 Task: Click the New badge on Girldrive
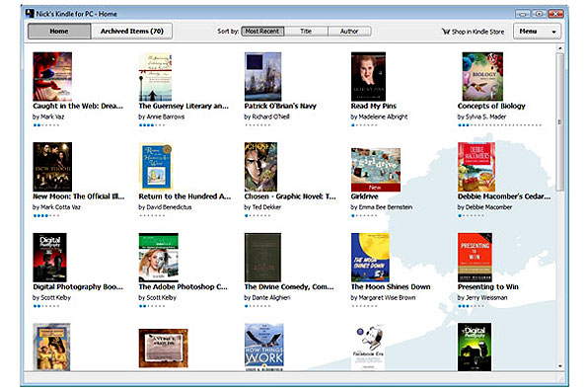click(375, 187)
